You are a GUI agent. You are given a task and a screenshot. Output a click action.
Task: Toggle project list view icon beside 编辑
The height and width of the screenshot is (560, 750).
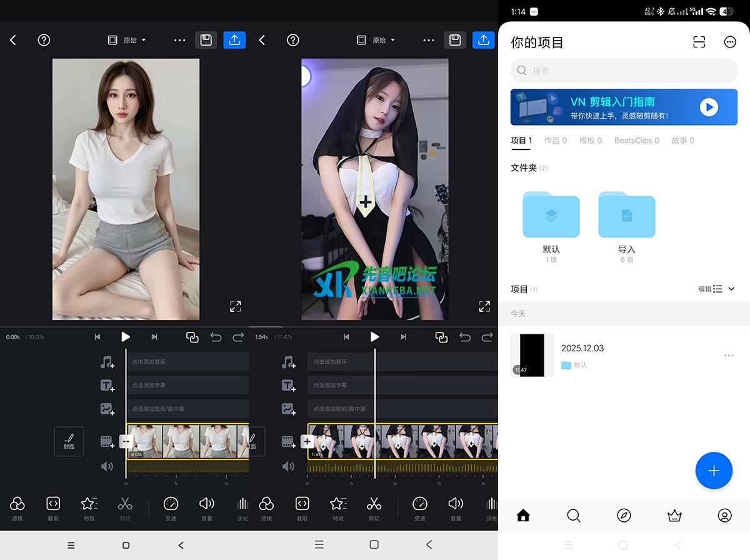(x=717, y=289)
